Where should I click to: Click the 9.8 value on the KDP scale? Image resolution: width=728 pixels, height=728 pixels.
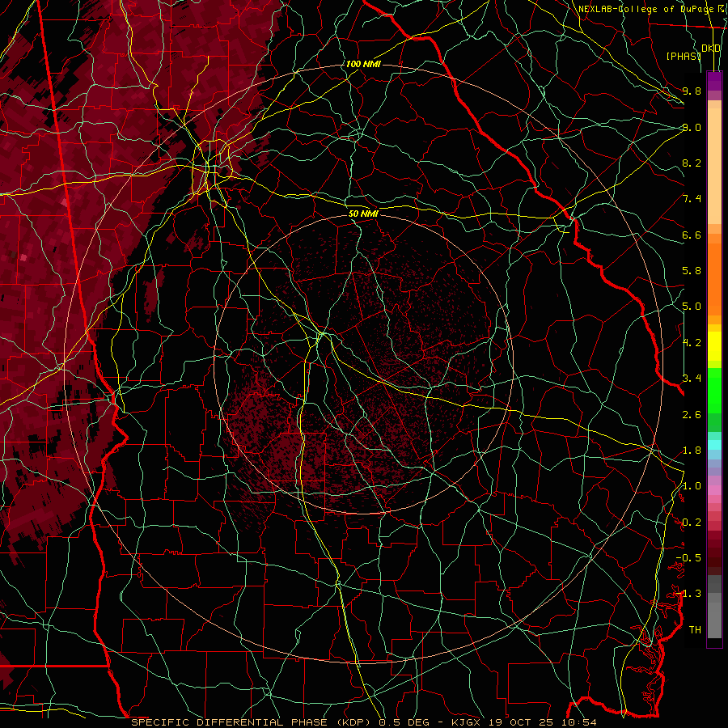692,91
